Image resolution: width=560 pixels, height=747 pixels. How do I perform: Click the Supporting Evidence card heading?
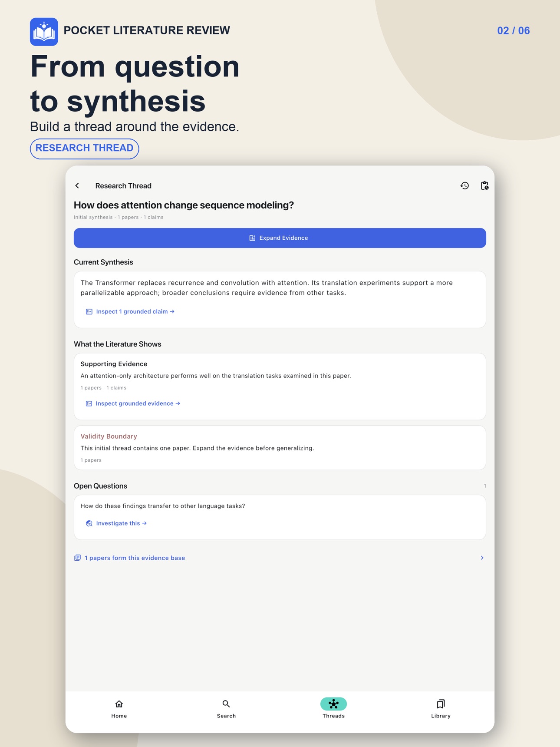[114, 364]
